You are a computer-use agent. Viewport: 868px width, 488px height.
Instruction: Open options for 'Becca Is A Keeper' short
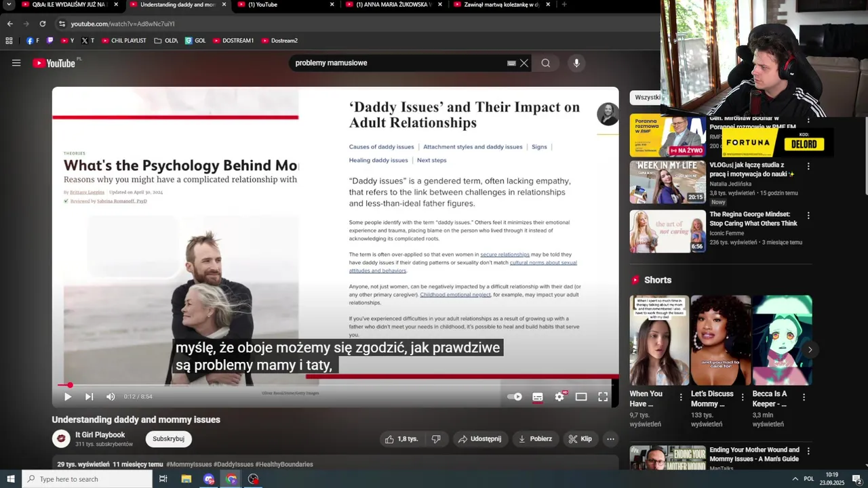(x=804, y=397)
